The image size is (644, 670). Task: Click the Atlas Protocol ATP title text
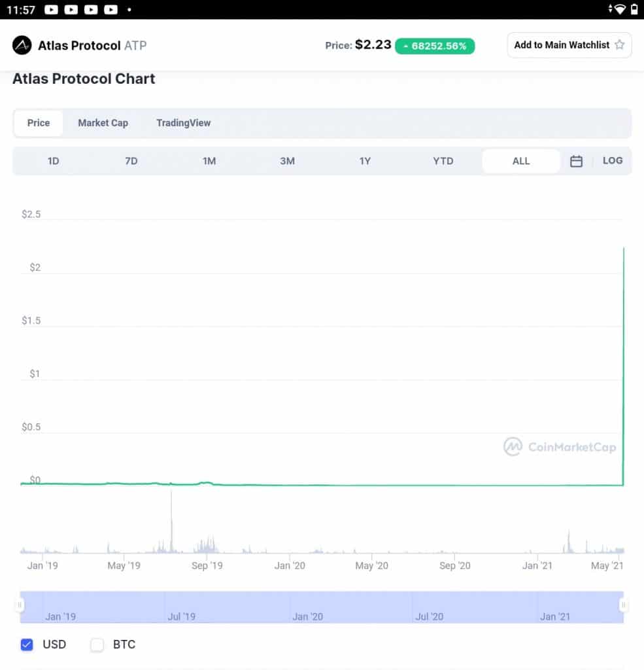(92, 45)
